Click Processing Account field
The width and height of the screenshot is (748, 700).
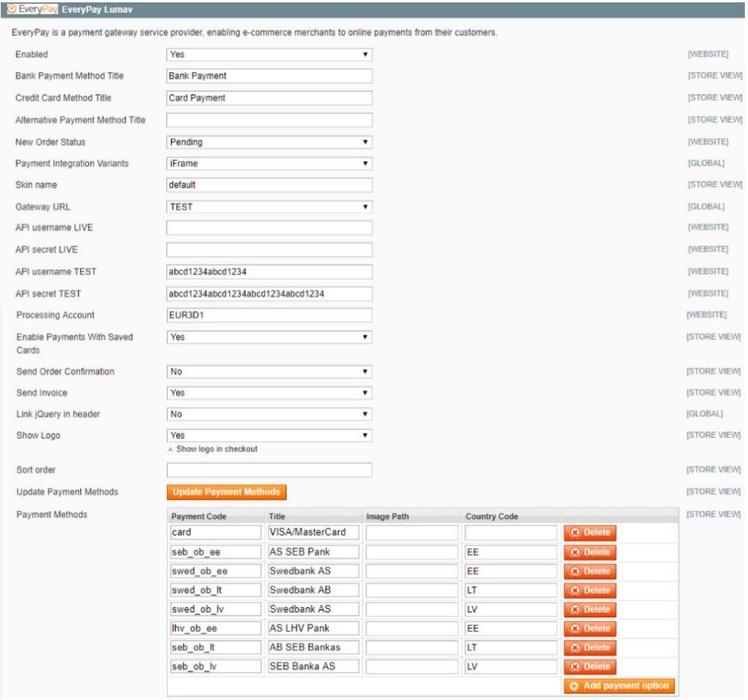(x=269, y=315)
